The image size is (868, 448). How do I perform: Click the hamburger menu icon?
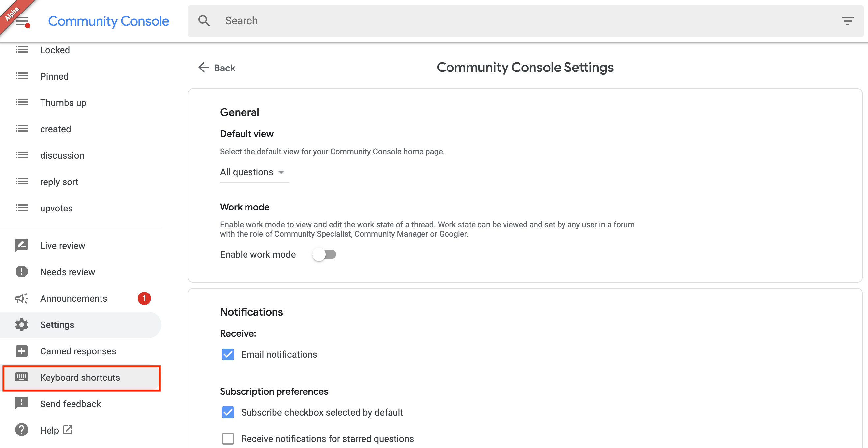point(21,21)
